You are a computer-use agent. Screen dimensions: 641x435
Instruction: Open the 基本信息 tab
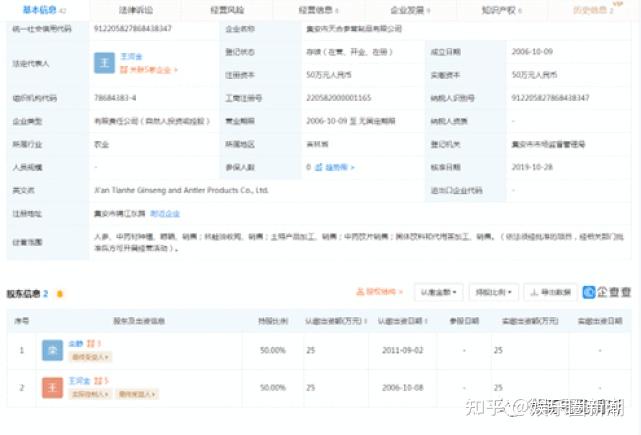(x=44, y=10)
